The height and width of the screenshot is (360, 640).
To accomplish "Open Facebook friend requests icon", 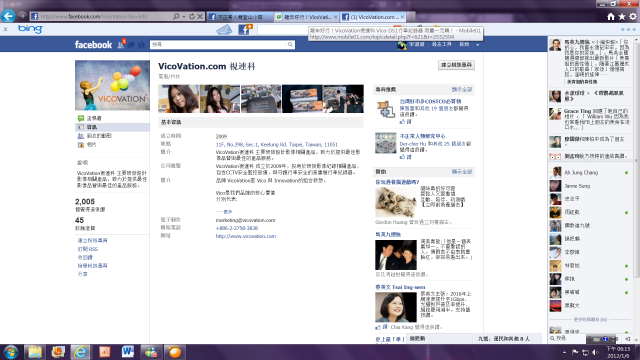I will (x=121, y=44).
